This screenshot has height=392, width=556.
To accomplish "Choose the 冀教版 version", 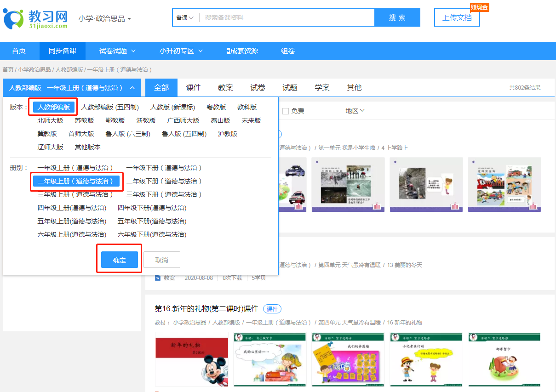I will click(x=47, y=134).
